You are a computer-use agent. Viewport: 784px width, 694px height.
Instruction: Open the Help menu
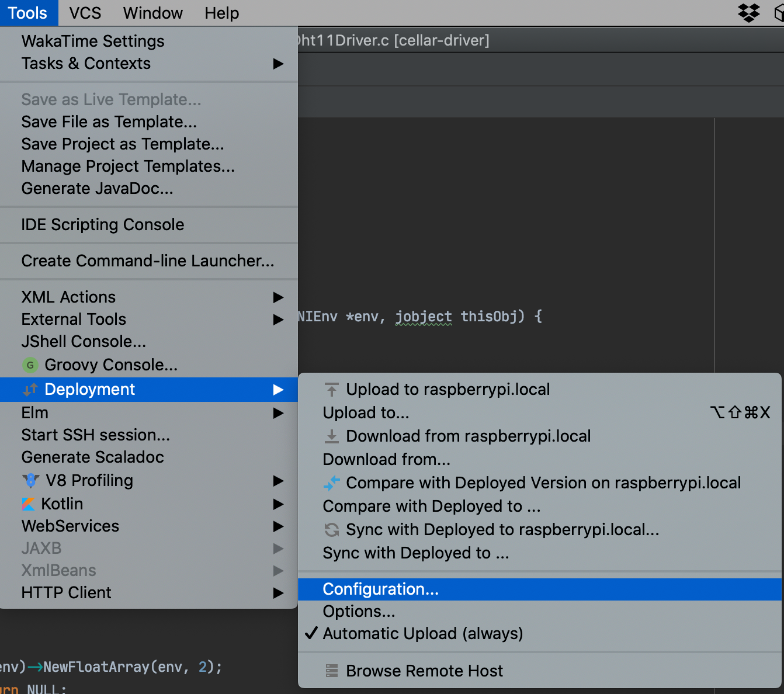pos(222,13)
